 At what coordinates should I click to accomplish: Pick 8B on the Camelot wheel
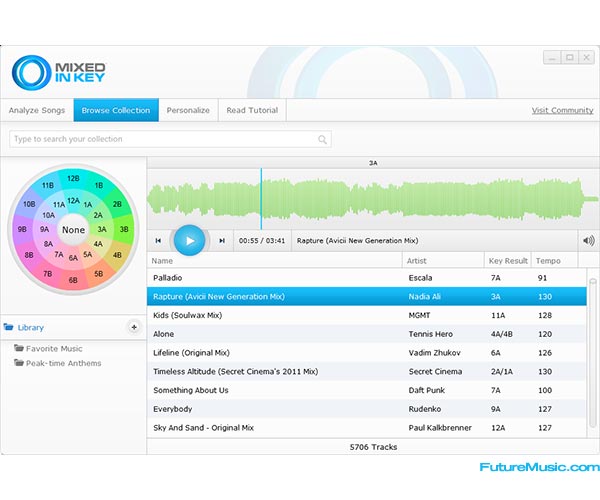[x=29, y=255]
